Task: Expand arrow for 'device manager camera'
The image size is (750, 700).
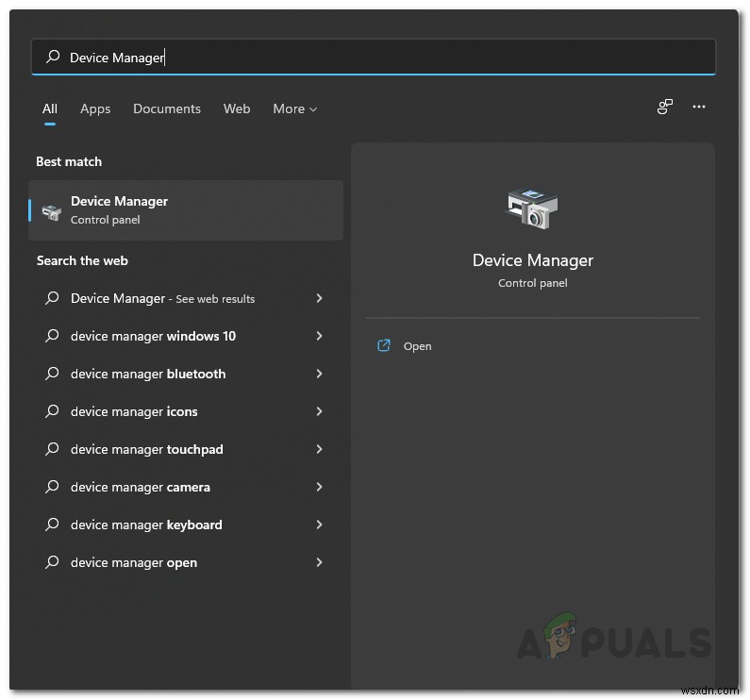Action: click(x=319, y=487)
